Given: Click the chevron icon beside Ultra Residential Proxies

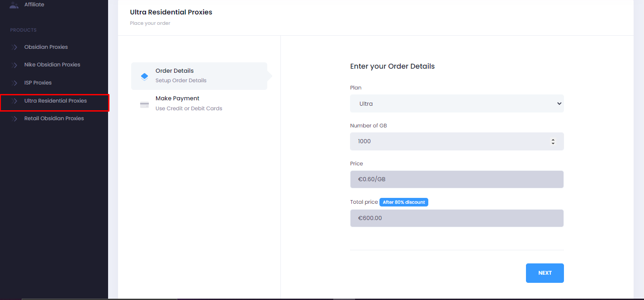Looking at the screenshot, I should click(x=14, y=101).
